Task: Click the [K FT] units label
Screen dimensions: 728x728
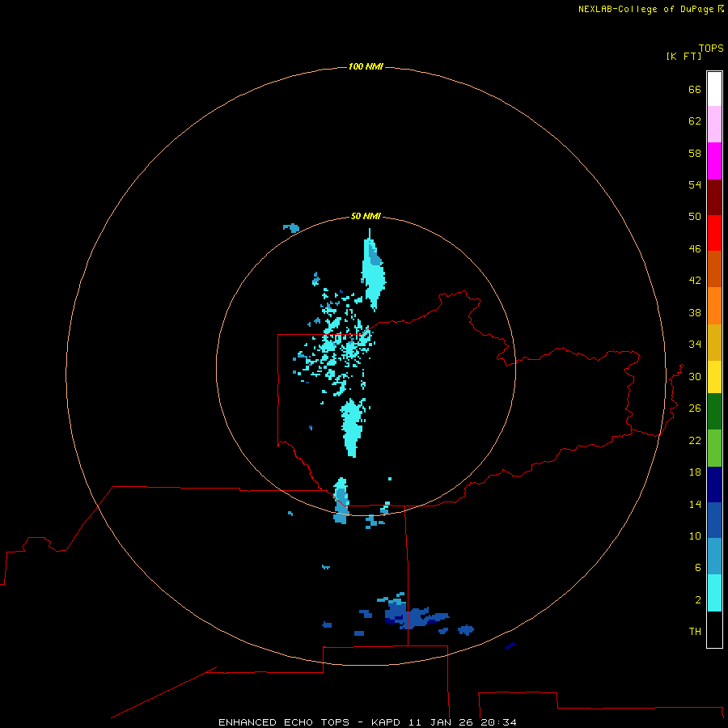Action: click(x=684, y=56)
